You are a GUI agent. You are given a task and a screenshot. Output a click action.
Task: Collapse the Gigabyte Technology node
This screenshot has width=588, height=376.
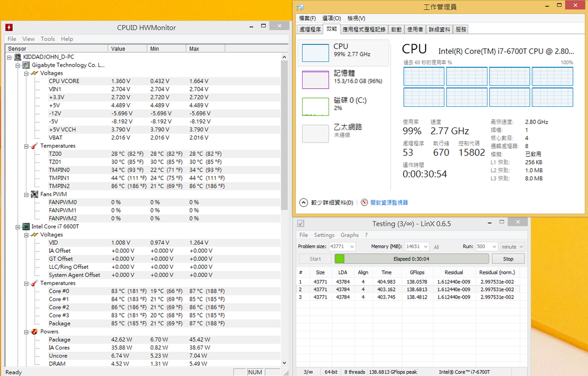click(x=18, y=65)
